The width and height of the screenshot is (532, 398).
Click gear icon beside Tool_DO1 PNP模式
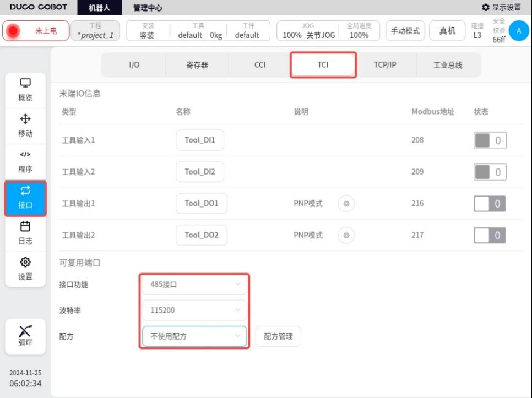pyautogui.click(x=346, y=204)
